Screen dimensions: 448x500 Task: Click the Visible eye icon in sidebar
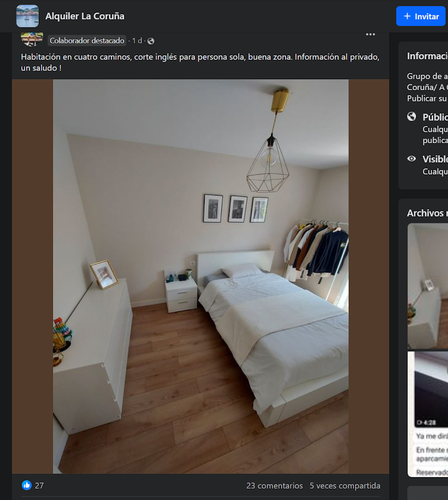[412, 159]
